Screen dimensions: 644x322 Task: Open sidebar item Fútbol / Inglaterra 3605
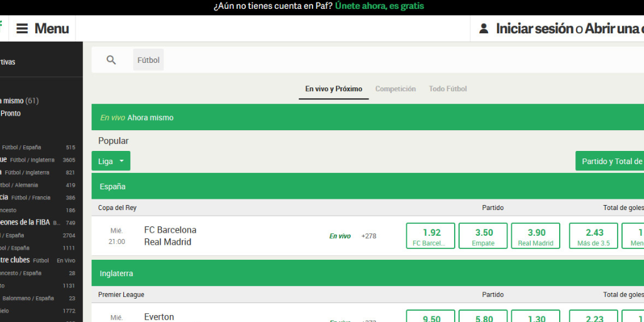point(38,160)
